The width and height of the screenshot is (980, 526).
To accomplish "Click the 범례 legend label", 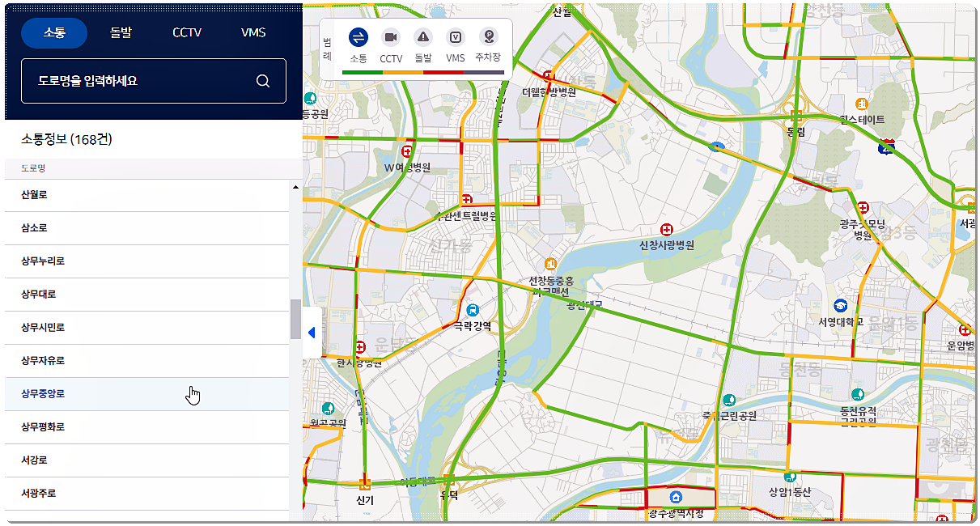I will (x=327, y=49).
